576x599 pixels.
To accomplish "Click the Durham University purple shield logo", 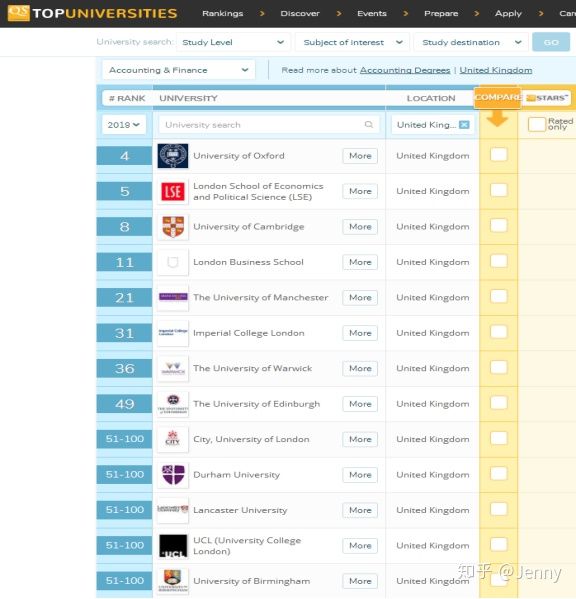I will click(173, 475).
